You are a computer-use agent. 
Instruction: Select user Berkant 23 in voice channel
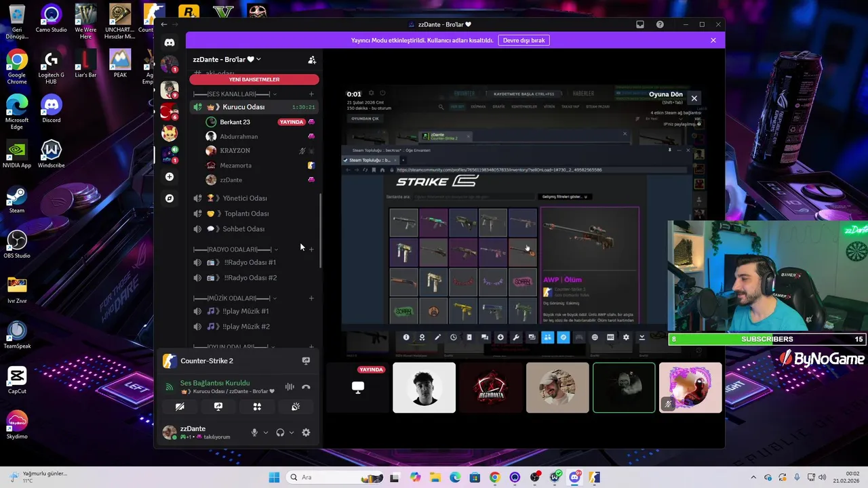pos(261,122)
